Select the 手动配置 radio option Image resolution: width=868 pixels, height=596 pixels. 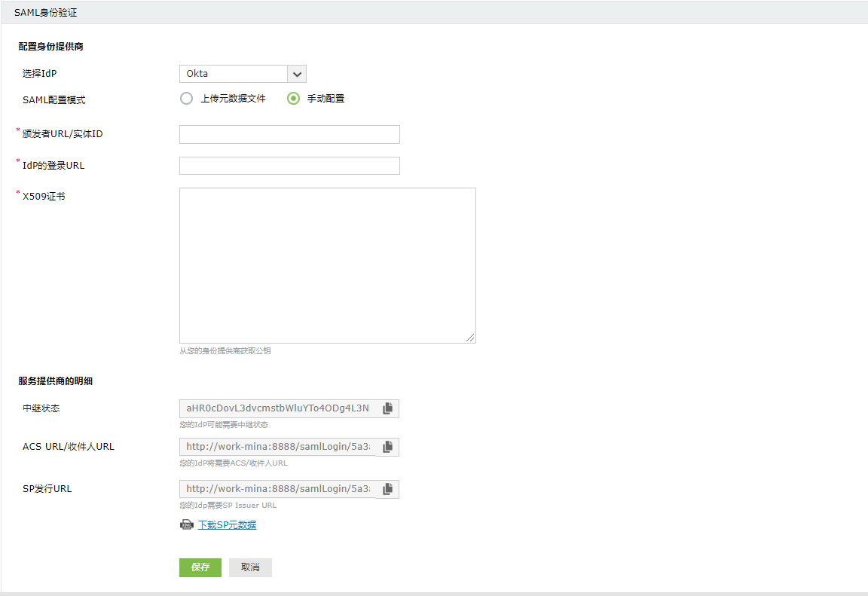(292, 98)
